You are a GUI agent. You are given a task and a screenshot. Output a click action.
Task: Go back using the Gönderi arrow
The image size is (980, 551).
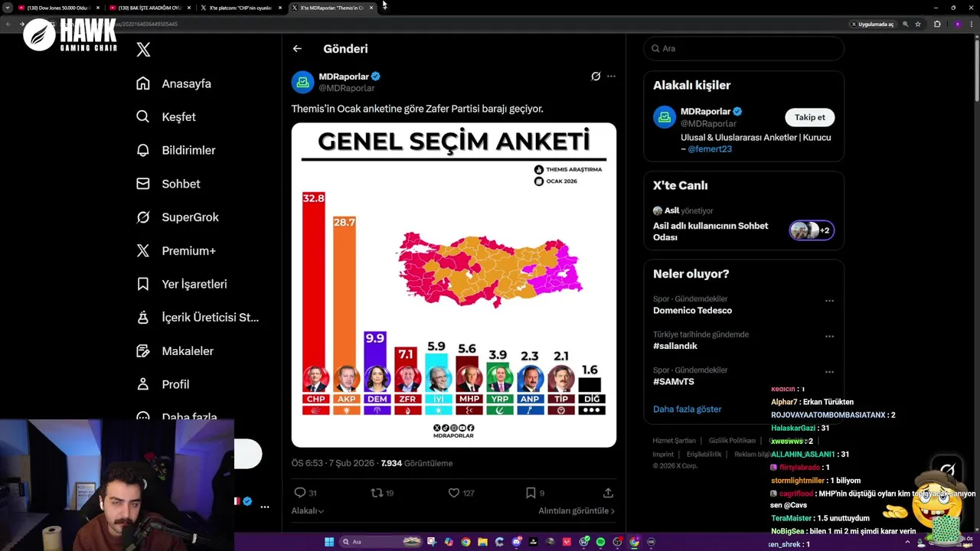point(297,48)
